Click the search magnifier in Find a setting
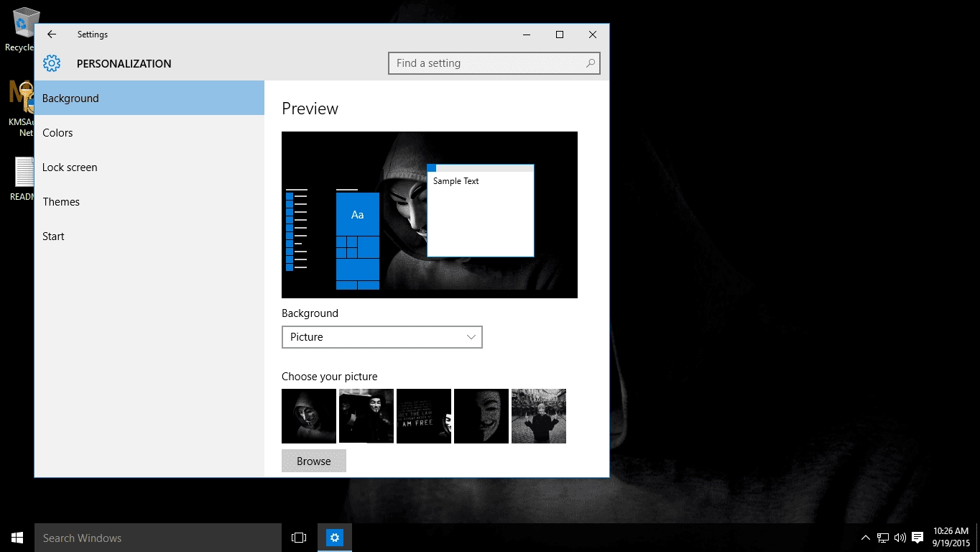 click(x=591, y=63)
